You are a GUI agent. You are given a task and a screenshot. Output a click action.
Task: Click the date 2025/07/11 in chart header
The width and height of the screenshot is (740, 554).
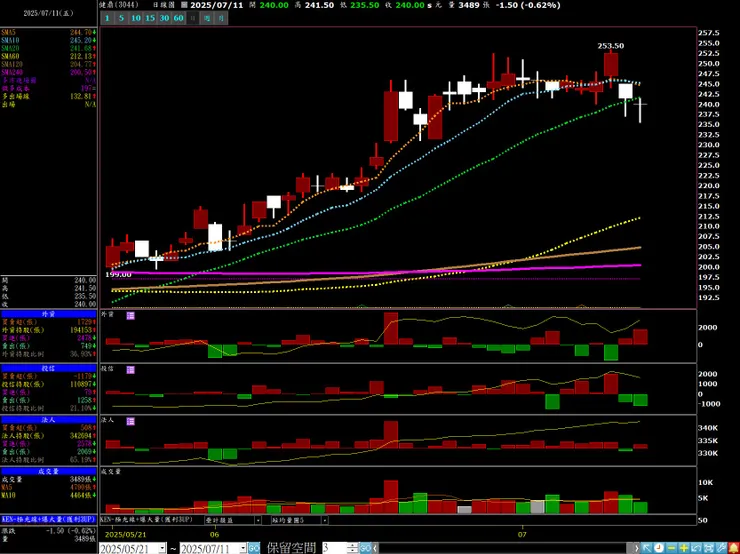[215, 5]
